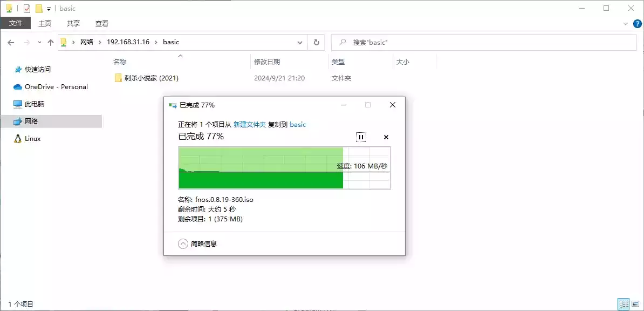
Task: Collapse details via 简略信息 chevron
Action: click(183, 244)
